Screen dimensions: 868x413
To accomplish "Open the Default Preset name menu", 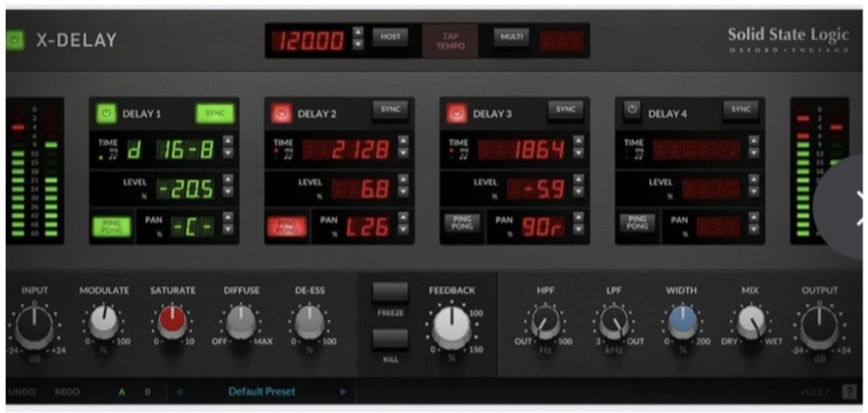I will point(262,392).
